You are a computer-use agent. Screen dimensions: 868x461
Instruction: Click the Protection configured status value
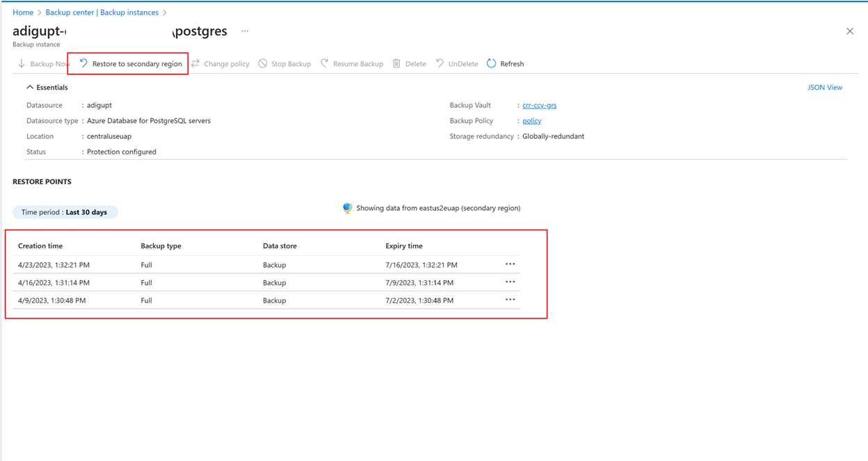pyautogui.click(x=122, y=152)
